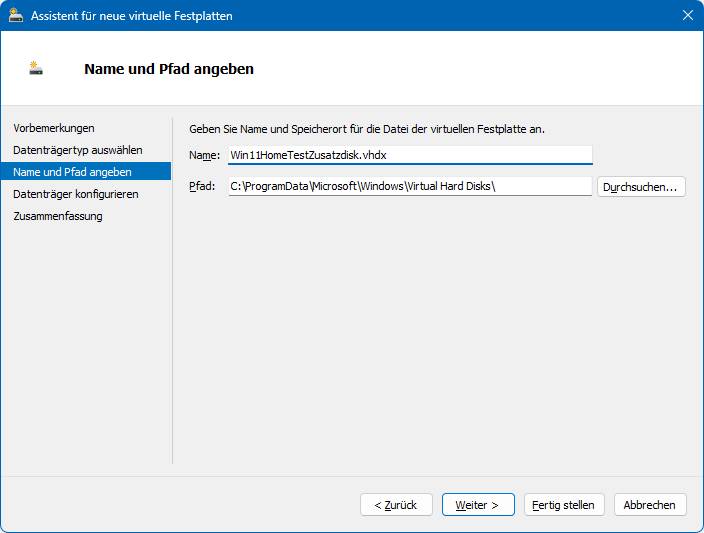Click the virtual disk icon in title bar
The image size is (704, 533).
coord(16,16)
